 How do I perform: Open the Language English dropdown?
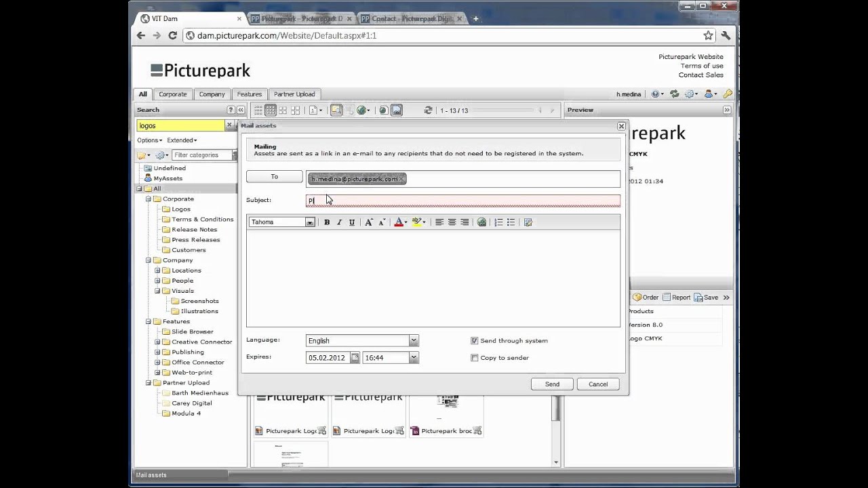point(414,341)
